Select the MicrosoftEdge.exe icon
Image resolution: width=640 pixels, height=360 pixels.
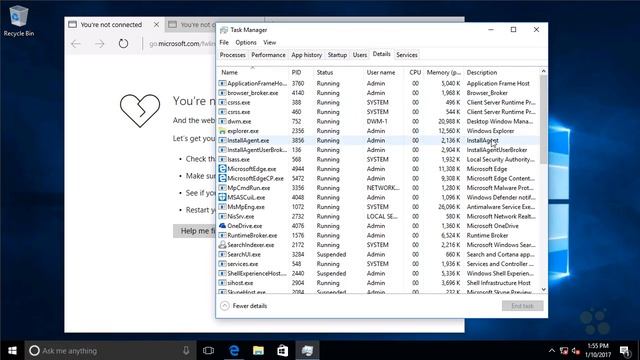pyautogui.click(x=222, y=169)
